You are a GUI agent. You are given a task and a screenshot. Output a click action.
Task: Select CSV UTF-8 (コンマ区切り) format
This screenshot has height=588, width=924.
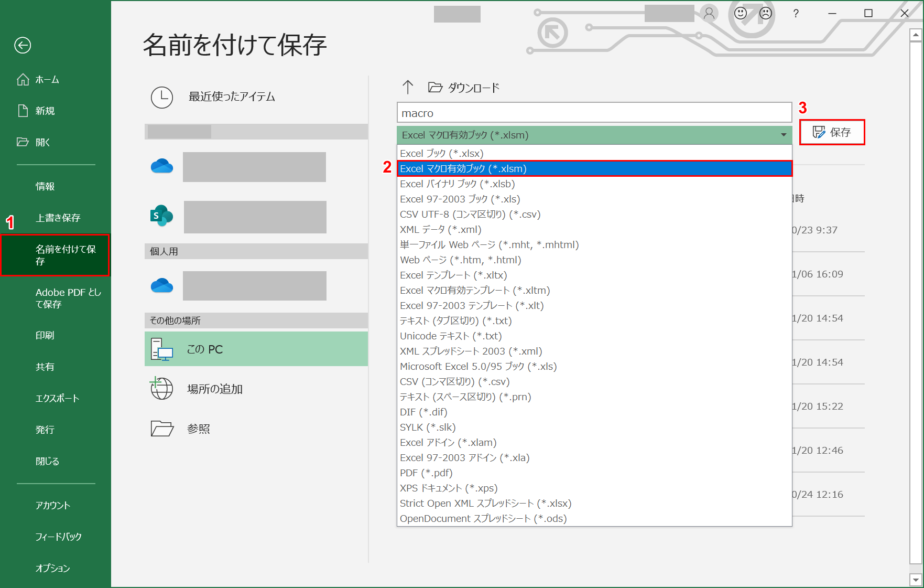(x=594, y=214)
